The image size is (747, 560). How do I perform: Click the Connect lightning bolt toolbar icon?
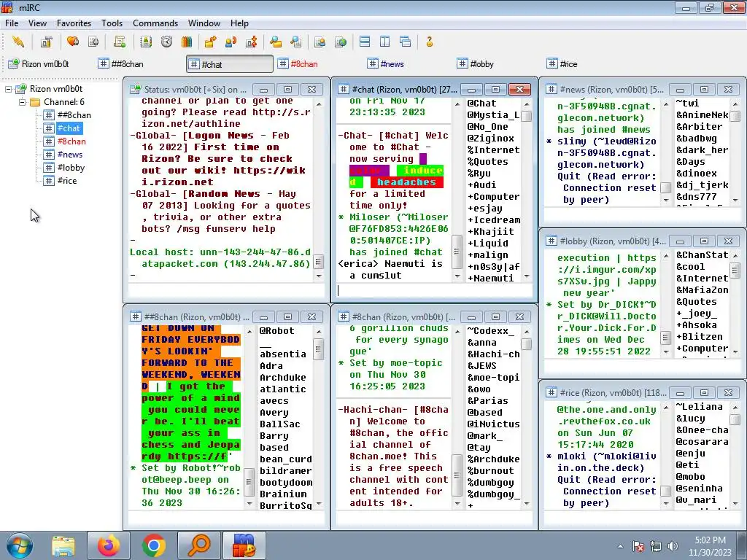18,42
